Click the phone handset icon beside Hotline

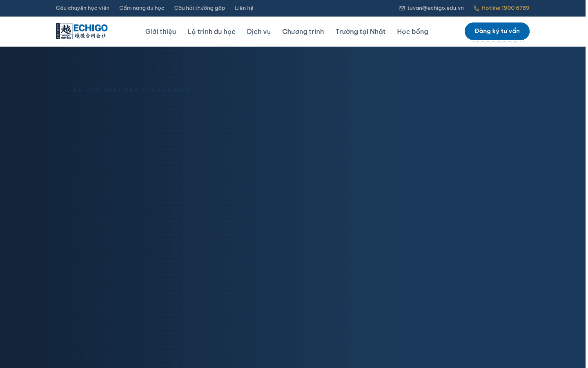(x=476, y=8)
